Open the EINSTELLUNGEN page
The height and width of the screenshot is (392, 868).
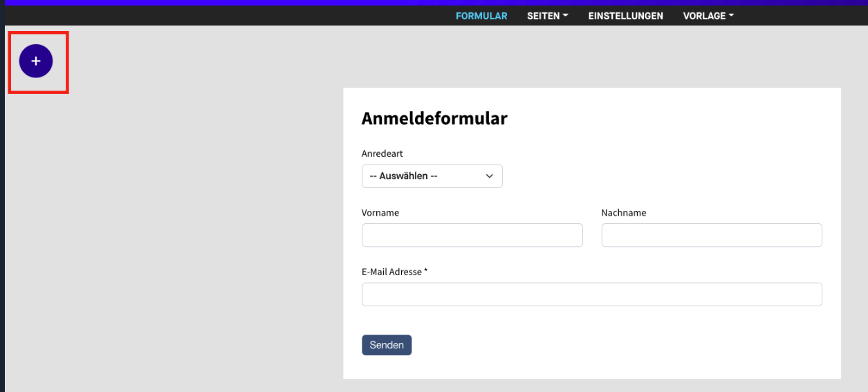[x=626, y=16]
